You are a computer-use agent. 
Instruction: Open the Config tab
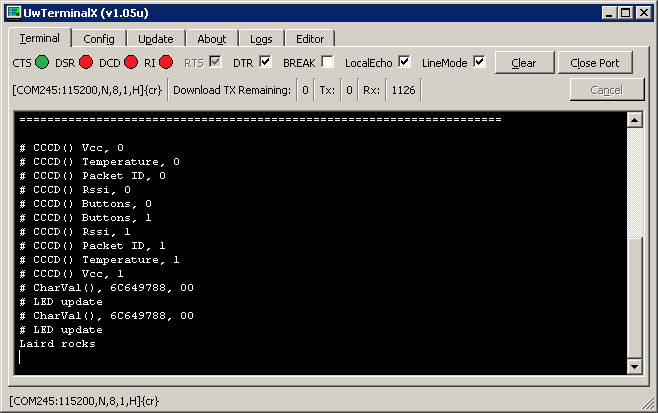point(99,39)
